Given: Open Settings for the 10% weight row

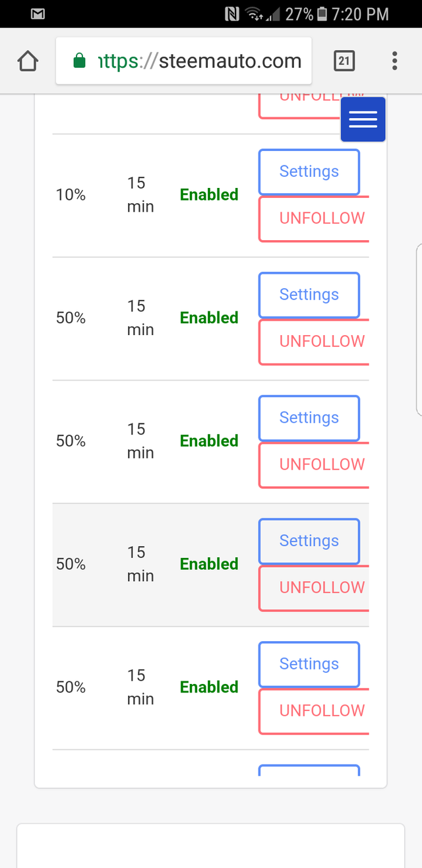Looking at the screenshot, I should point(309,171).
